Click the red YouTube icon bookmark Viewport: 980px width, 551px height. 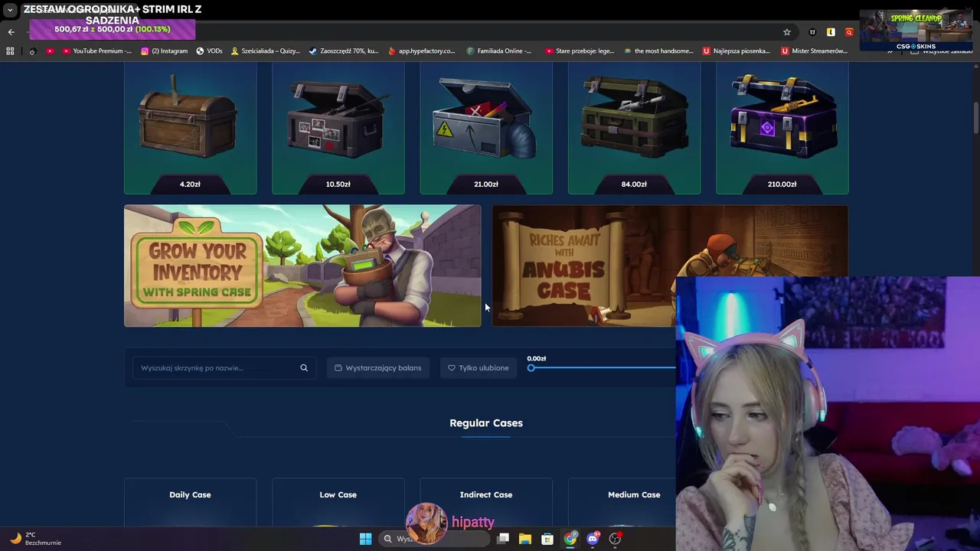click(50, 51)
